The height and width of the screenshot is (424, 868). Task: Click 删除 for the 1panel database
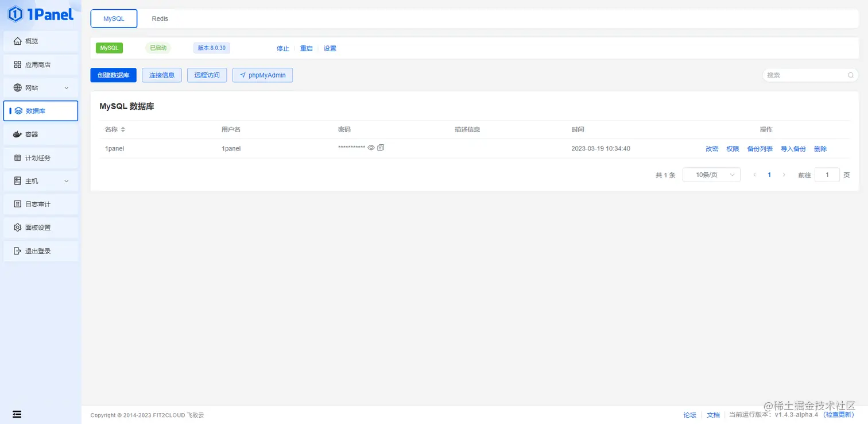[x=820, y=149]
